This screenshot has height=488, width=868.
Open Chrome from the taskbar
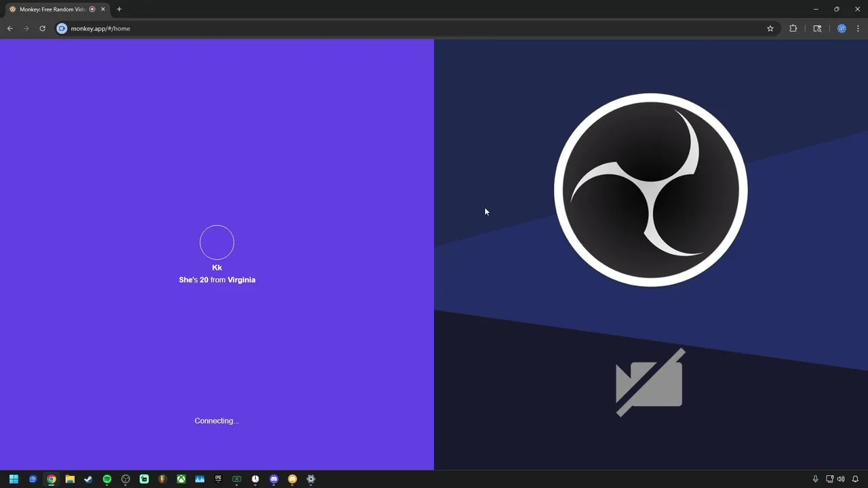pyautogui.click(x=51, y=479)
